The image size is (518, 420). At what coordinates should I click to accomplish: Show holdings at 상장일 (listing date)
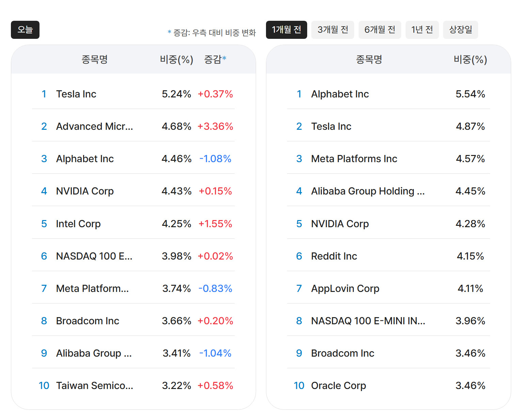[x=460, y=30]
